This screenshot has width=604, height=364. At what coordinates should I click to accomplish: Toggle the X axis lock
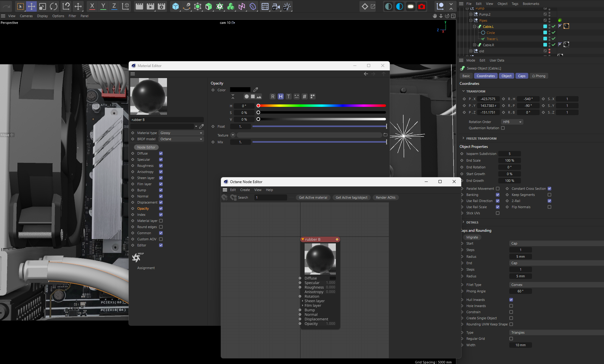[x=92, y=6]
